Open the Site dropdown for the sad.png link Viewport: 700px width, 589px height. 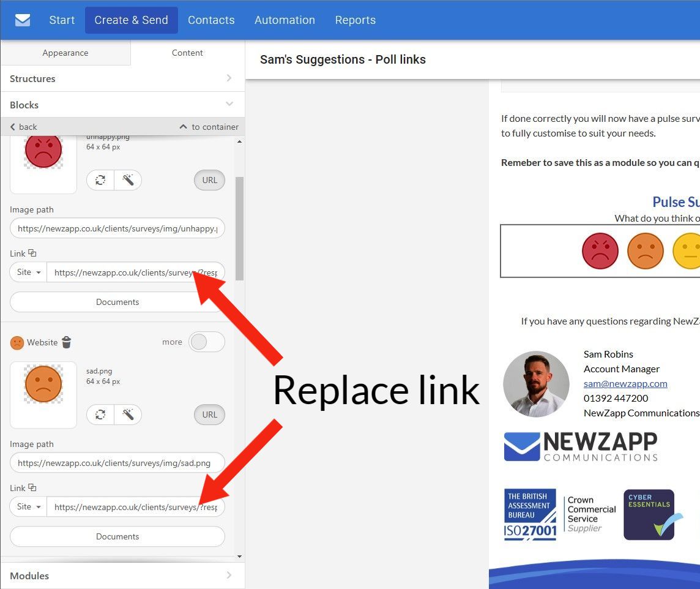(x=29, y=507)
